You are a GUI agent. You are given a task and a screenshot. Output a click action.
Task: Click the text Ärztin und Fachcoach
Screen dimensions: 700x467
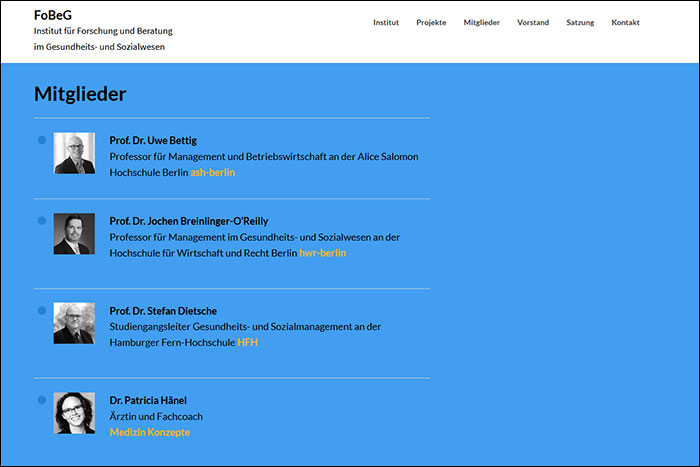click(156, 417)
